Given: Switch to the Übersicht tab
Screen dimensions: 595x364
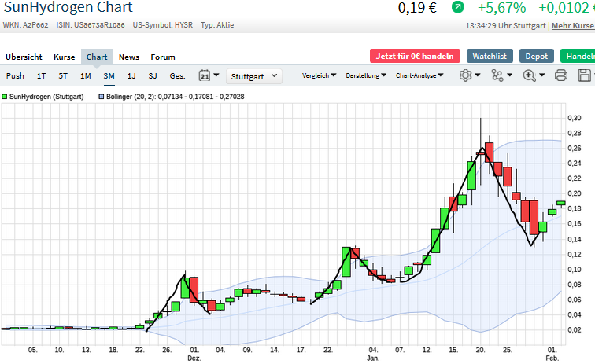Looking at the screenshot, I should click(x=24, y=57).
